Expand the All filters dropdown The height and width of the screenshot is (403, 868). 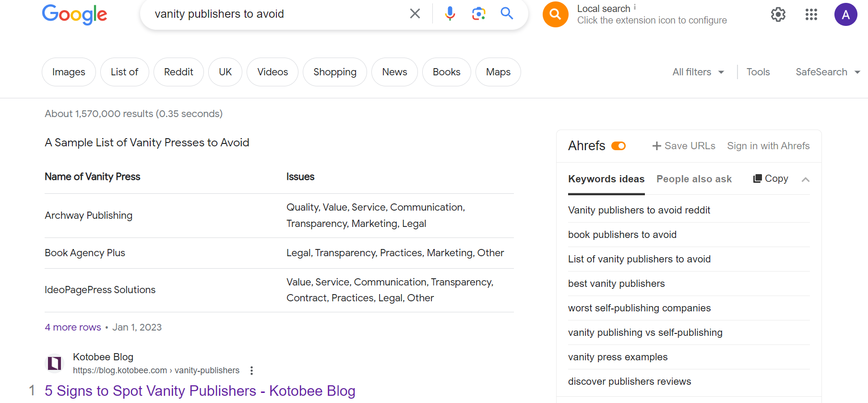pyautogui.click(x=698, y=72)
